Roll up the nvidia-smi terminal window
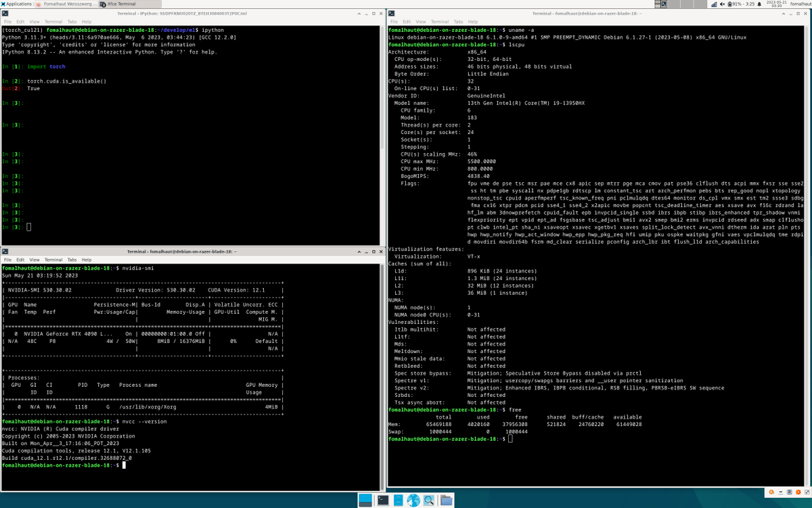This screenshot has height=508, width=812. point(359,252)
